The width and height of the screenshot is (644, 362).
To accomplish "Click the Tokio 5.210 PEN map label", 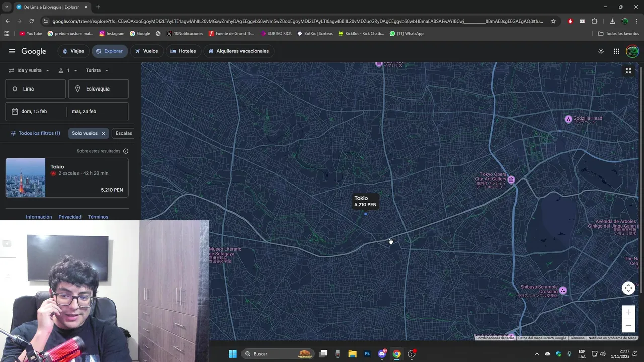I will pyautogui.click(x=365, y=201).
